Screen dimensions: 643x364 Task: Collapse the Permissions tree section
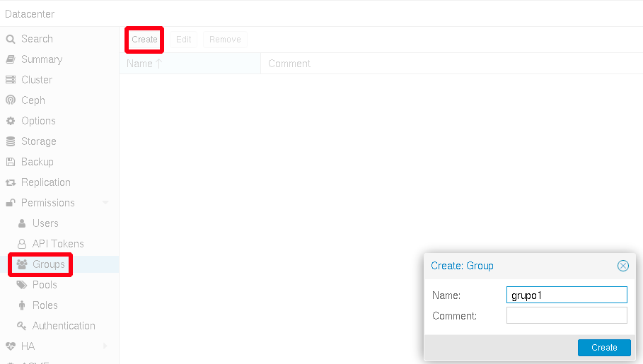106,204
